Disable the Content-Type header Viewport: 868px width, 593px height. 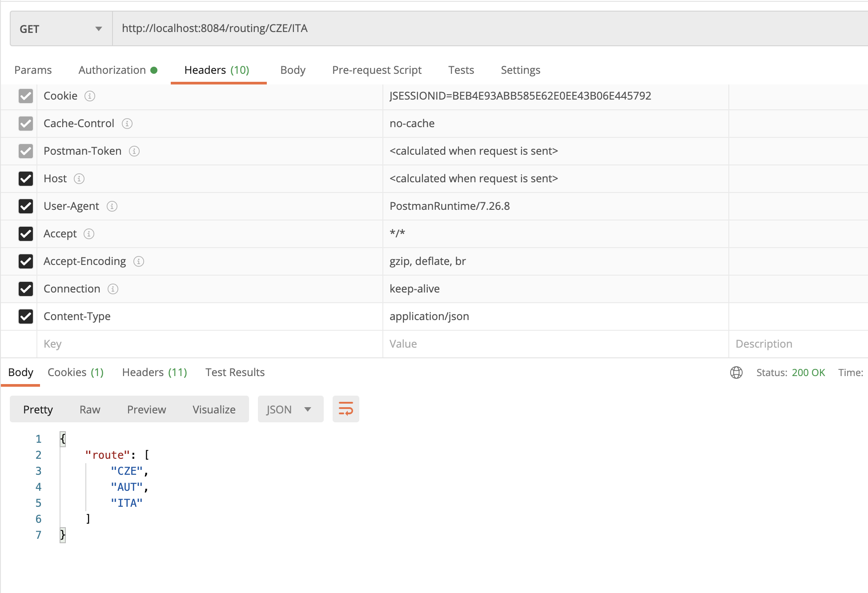coord(26,317)
